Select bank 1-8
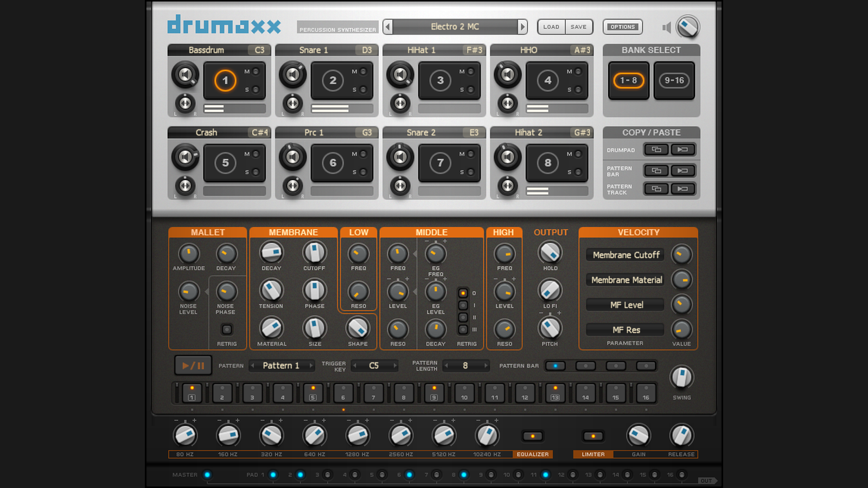868x488 pixels. point(628,81)
